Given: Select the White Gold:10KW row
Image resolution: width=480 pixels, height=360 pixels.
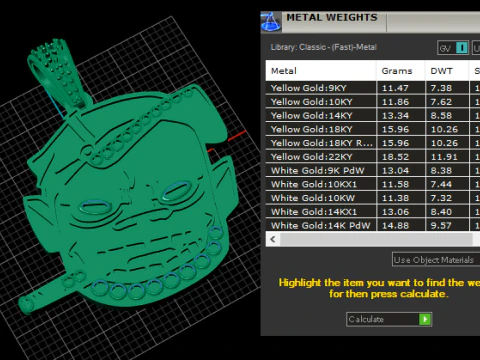Looking at the screenshot, I should tap(373, 198).
